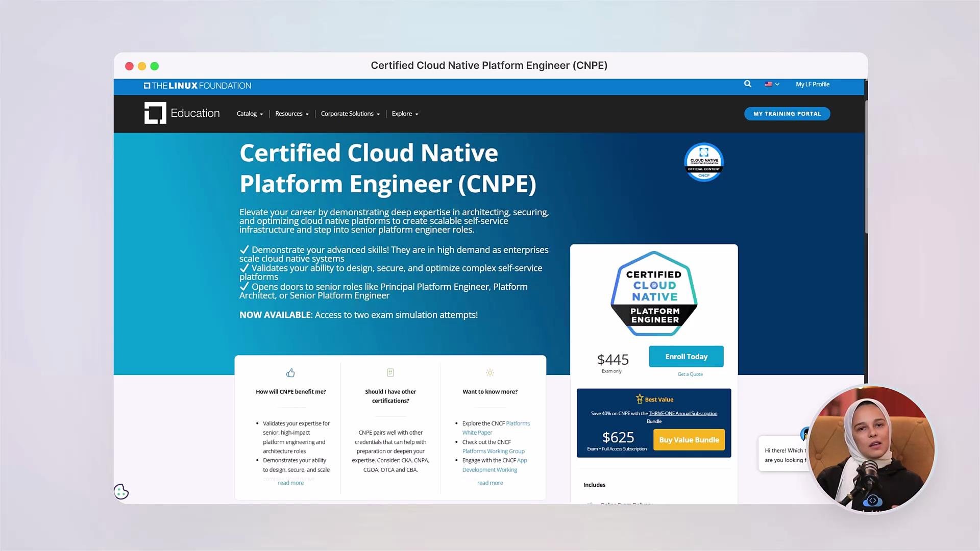Click the Enroll Today button

click(686, 357)
